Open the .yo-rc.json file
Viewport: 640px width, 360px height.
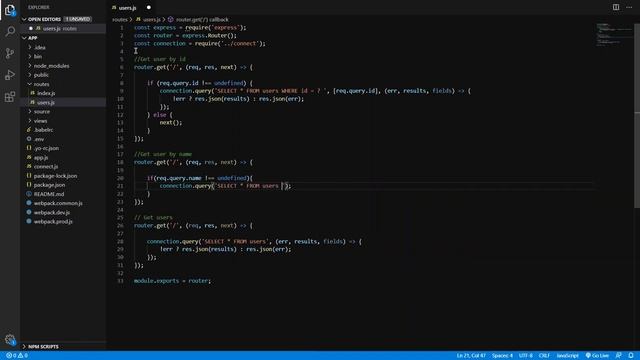click(x=46, y=148)
